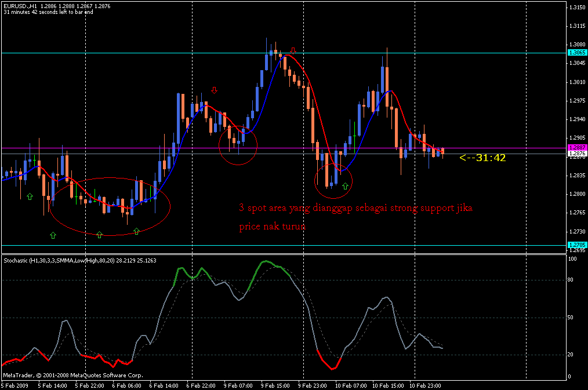Click the 1.3080 price scale label
Image resolution: width=588 pixels, height=390 pixels.
tap(578, 45)
